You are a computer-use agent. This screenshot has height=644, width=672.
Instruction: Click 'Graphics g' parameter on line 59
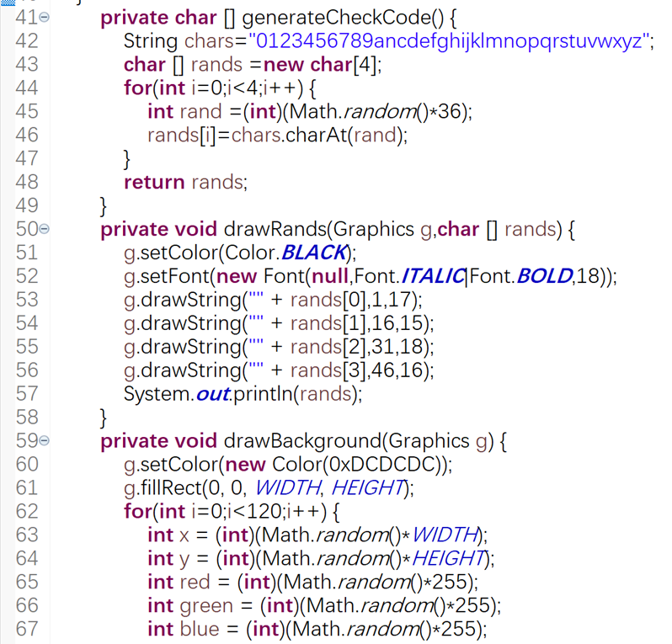pos(438,441)
